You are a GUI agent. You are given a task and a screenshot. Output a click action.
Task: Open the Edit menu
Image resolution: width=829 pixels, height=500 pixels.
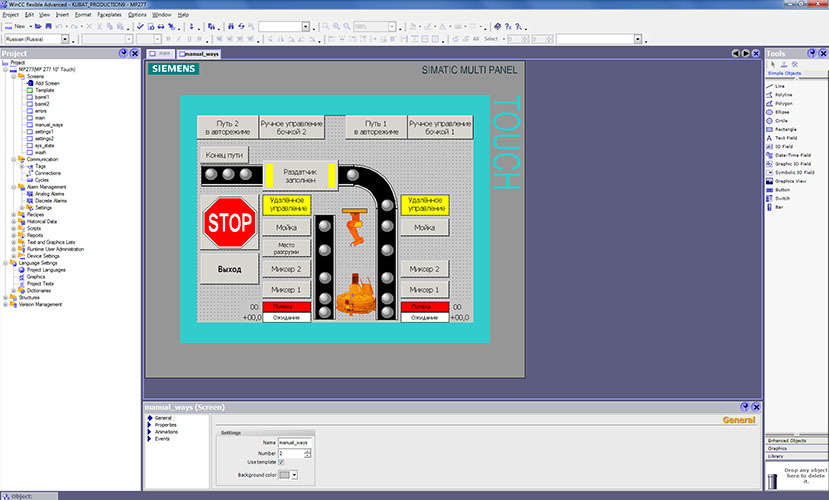click(x=30, y=15)
